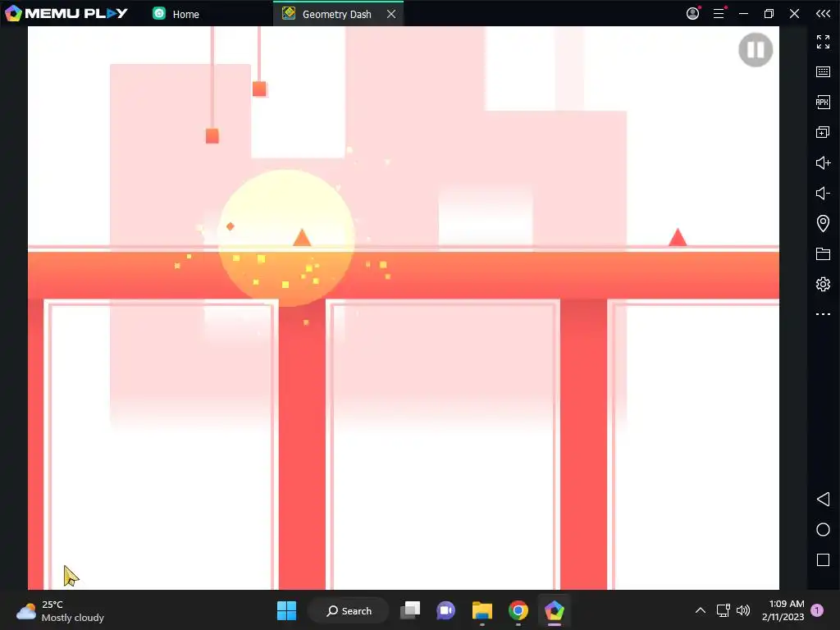
Task: Collapse the MEmu sidebar with triple arrows
Action: tap(823, 13)
